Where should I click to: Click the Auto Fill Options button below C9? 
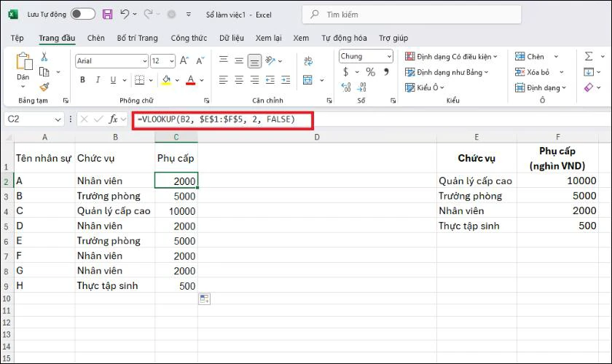204,299
